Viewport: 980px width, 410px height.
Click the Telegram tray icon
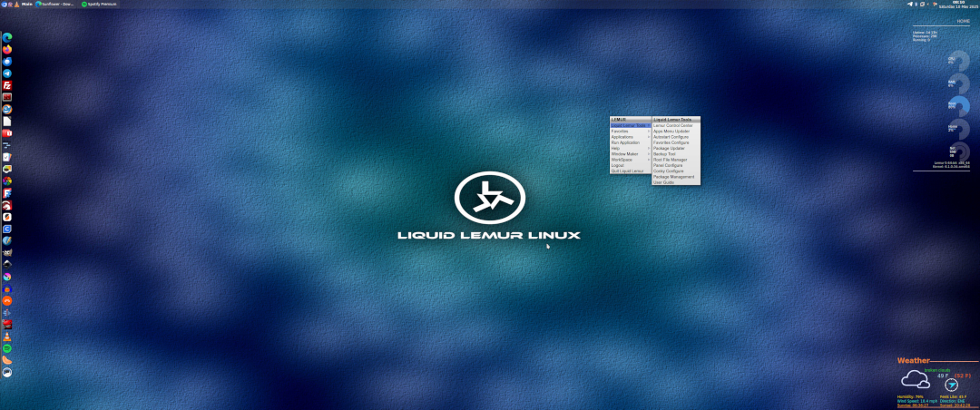[x=910, y=4]
